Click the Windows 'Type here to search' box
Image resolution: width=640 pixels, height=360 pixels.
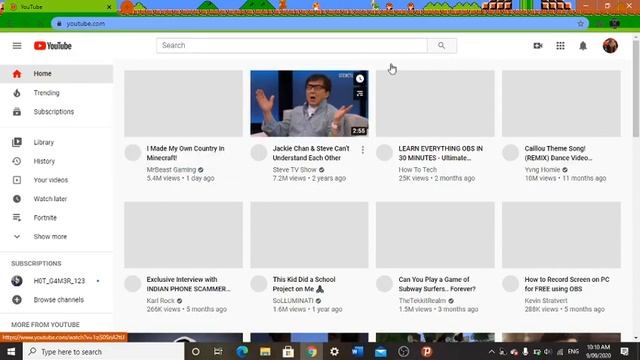[104, 351]
